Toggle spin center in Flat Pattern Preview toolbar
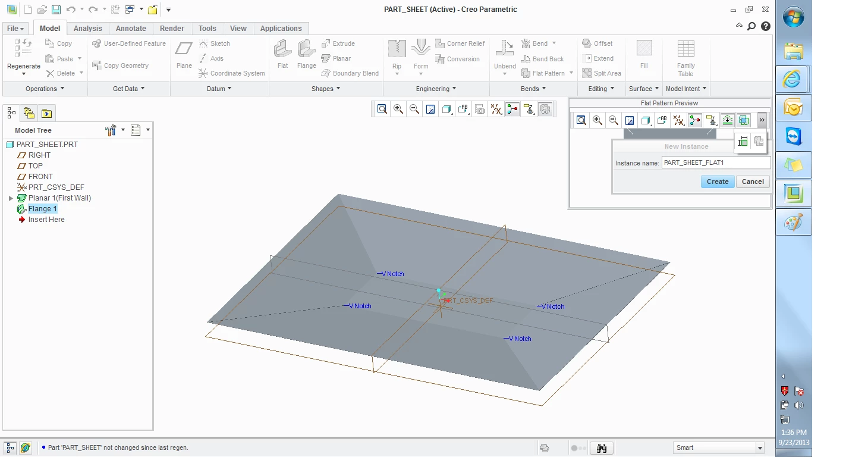 (x=694, y=120)
